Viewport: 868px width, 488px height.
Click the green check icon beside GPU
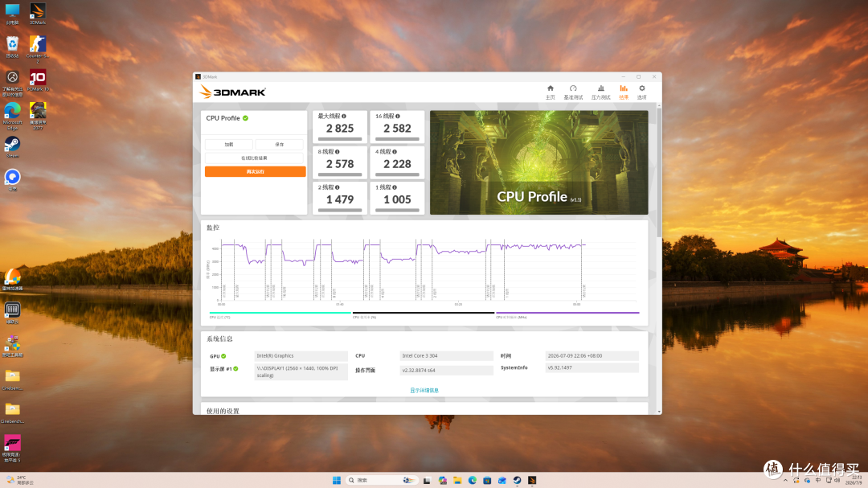pyautogui.click(x=223, y=356)
